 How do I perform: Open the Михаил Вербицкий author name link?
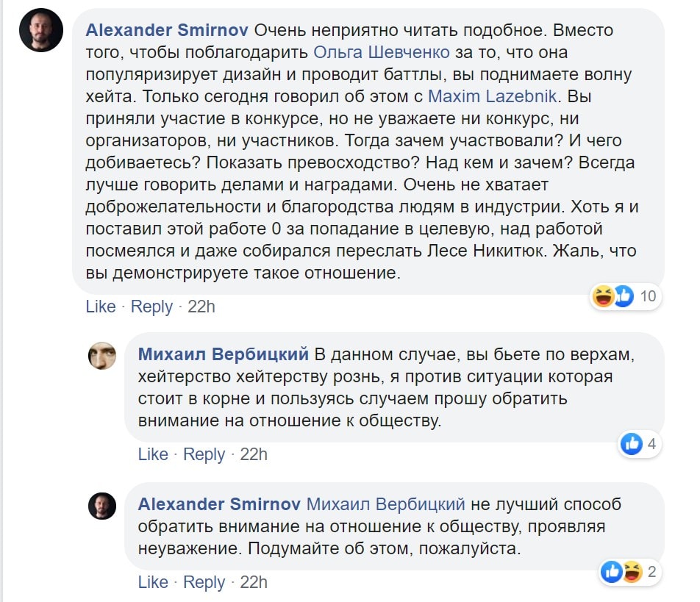pos(224,354)
